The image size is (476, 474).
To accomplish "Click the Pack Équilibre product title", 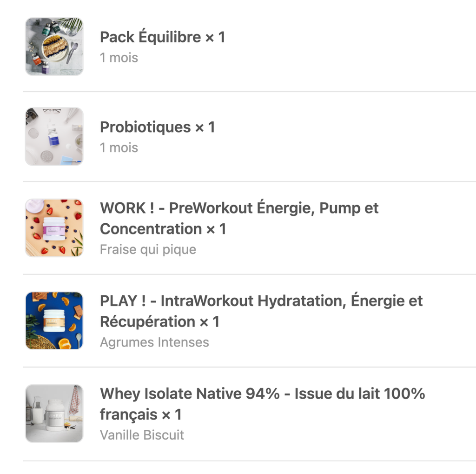I will [150, 37].
